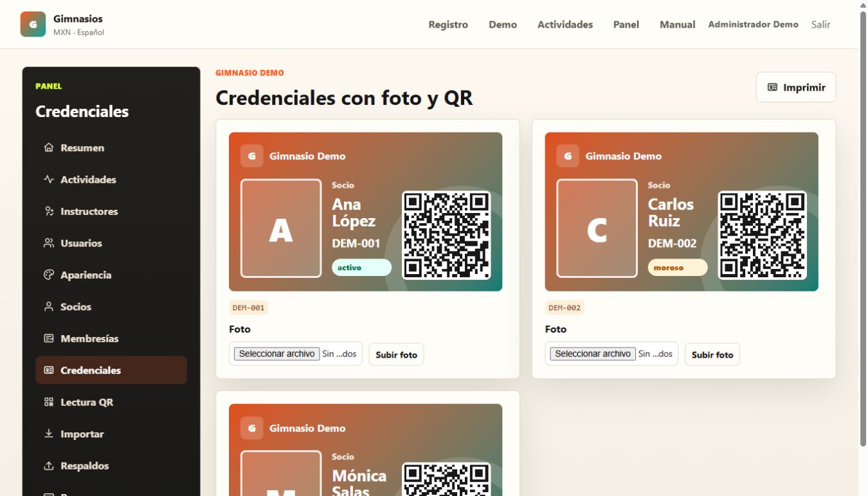Click the G logo on Mónica Salas card
This screenshot has width=868, height=496.
click(251, 428)
